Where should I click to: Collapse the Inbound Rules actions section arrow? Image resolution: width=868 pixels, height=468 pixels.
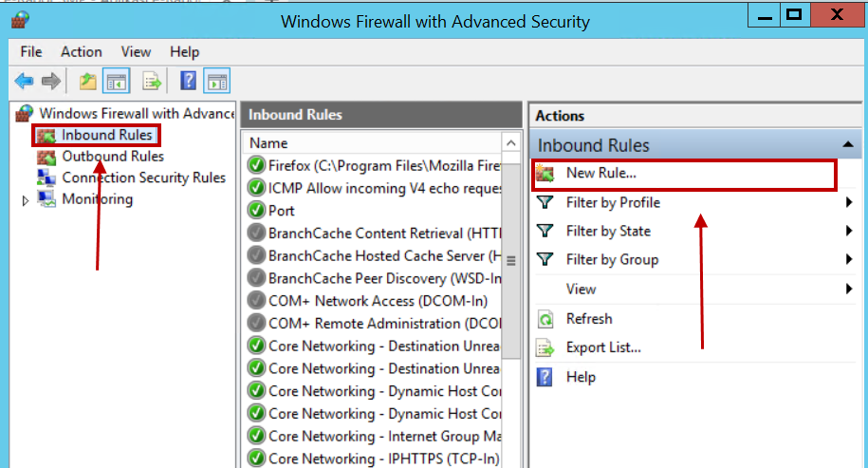[847, 144]
